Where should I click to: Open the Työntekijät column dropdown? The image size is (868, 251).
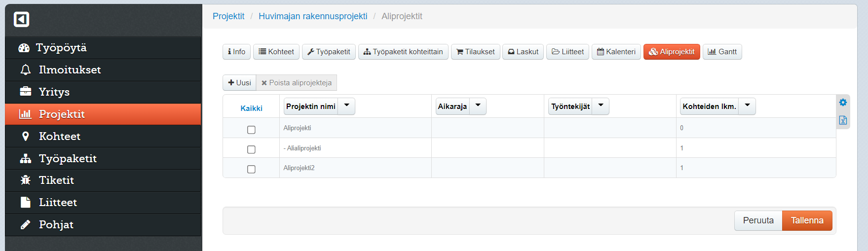(x=601, y=106)
